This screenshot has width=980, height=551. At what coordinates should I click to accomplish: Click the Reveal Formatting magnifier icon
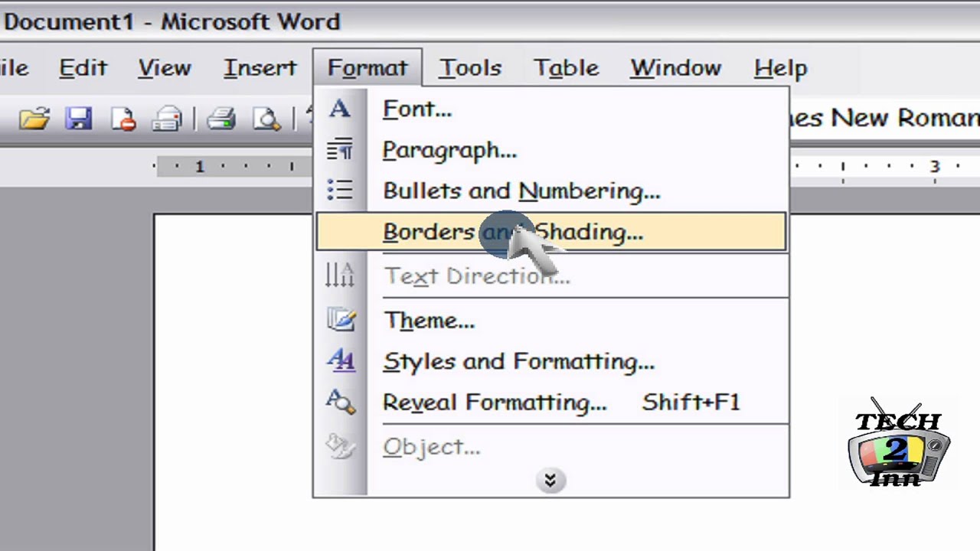(x=340, y=402)
